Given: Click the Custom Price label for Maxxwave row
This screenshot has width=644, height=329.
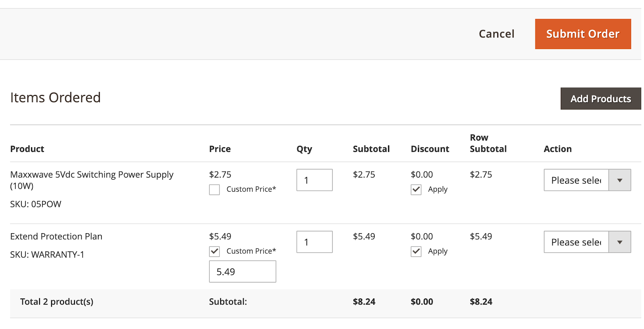Looking at the screenshot, I should [251, 189].
